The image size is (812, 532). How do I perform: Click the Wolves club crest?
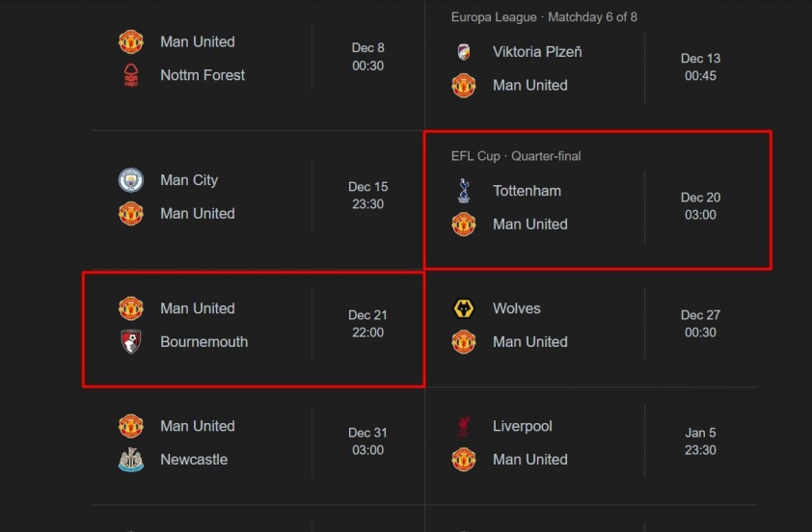(464, 308)
